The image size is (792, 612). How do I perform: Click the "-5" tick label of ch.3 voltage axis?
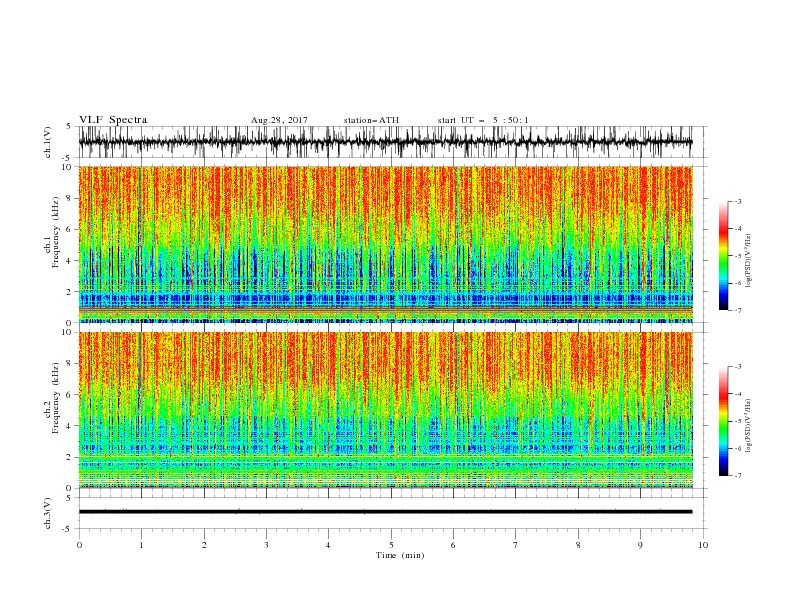[68, 529]
